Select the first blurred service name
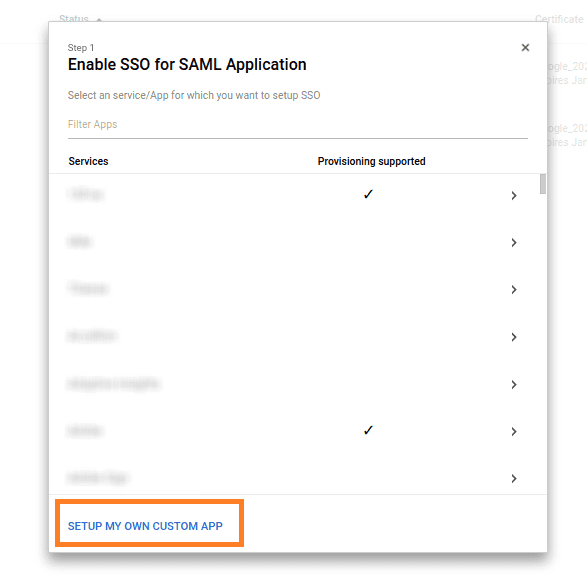 tap(86, 194)
